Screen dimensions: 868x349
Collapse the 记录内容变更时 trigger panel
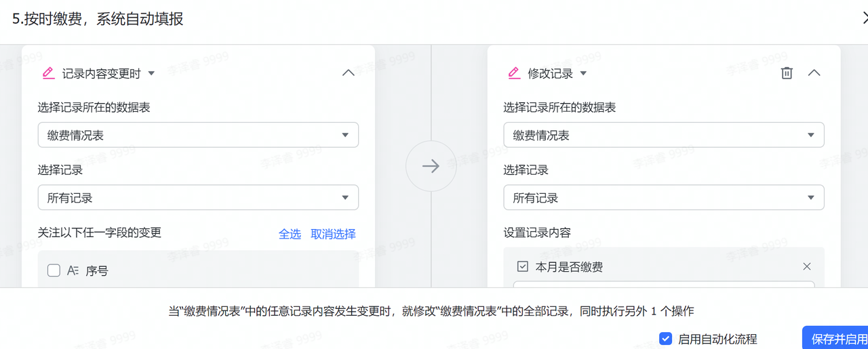click(x=348, y=73)
